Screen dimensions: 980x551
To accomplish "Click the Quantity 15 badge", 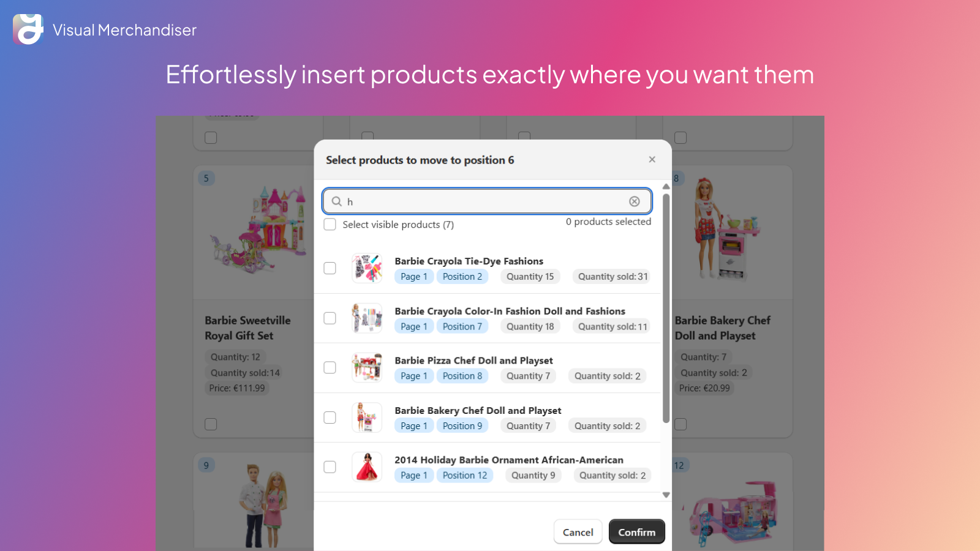I will tap(530, 277).
